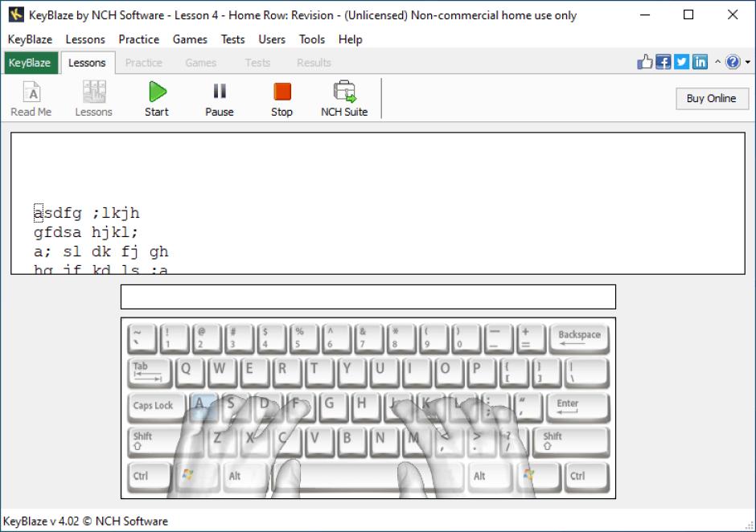Share on Twitter icon

(681, 62)
